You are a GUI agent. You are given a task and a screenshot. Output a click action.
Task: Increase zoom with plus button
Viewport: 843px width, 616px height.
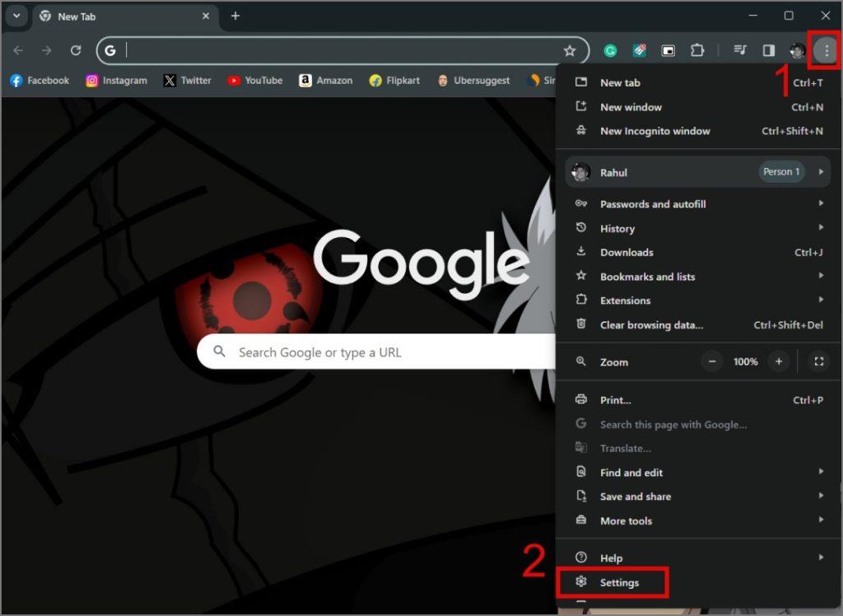point(779,362)
